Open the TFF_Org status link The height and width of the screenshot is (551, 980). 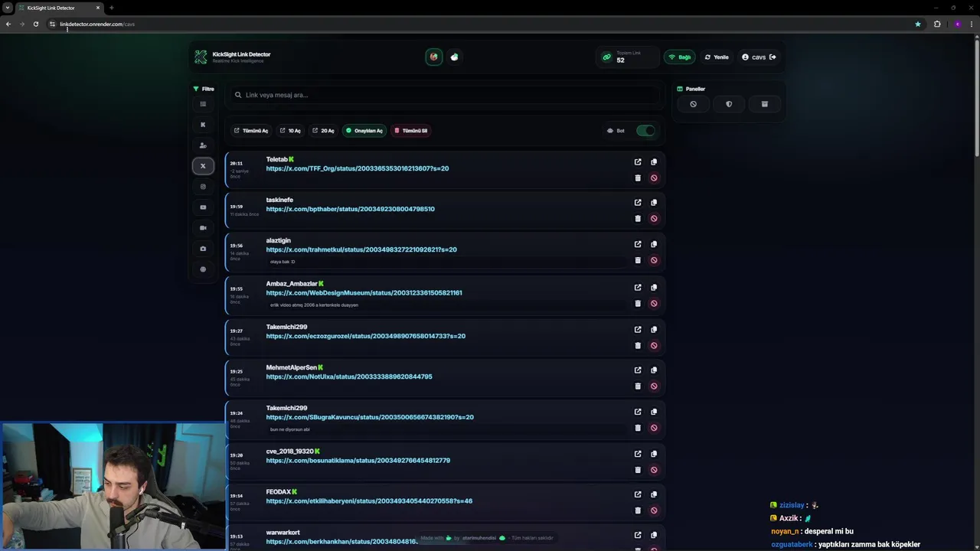coord(358,168)
